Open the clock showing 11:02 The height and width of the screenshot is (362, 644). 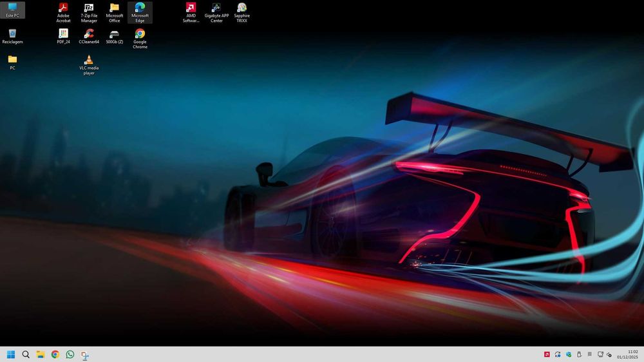[x=627, y=354]
